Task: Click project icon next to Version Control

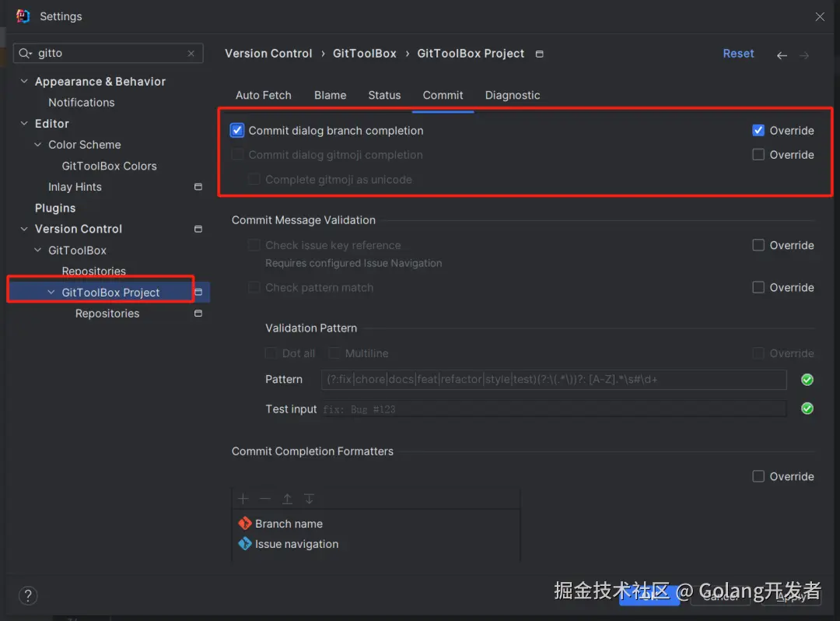Action: coord(198,230)
